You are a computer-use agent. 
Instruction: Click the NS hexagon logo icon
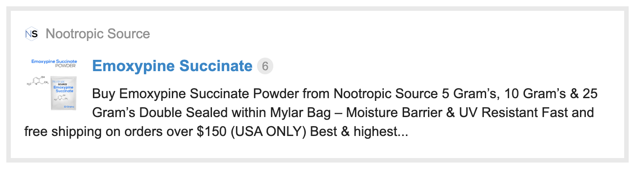click(32, 34)
